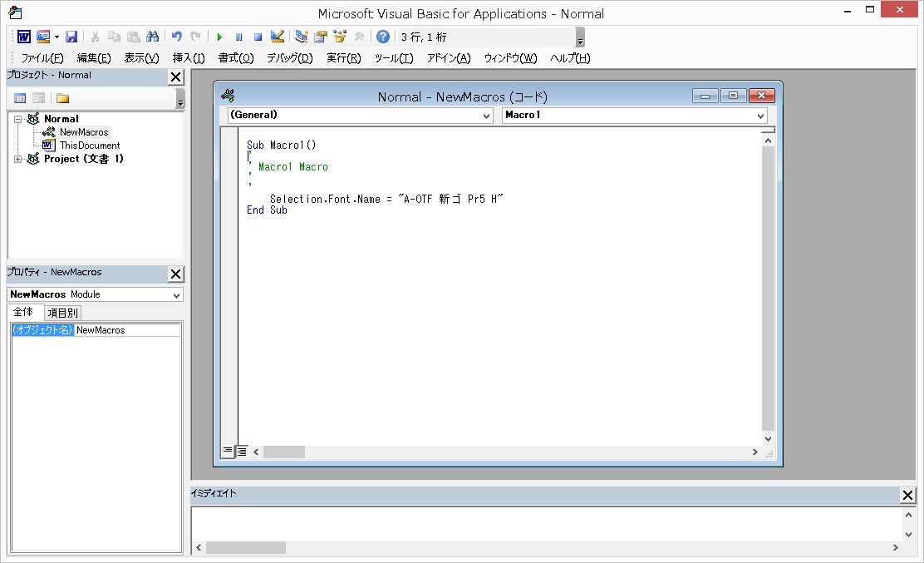
Task: Click code window scroll up arrow
Action: pyautogui.click(x=767, y=141)
